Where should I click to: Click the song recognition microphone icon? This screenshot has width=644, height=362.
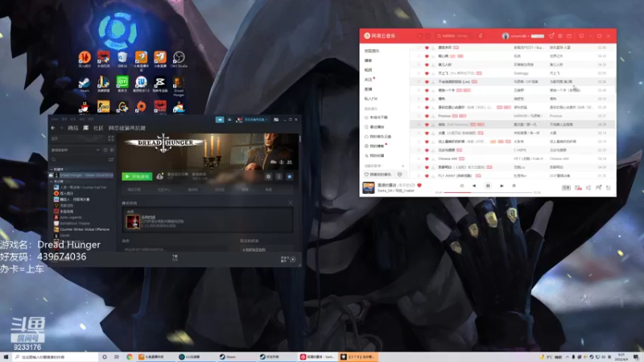pyautogui.click(x=480, y=36)
